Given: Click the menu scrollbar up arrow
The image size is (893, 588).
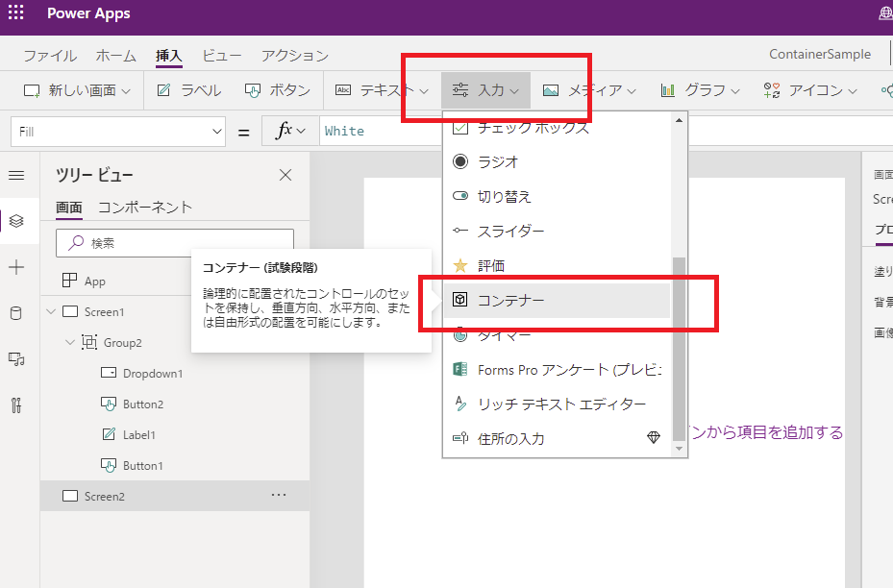Looking at the screenshot, I should (679, 120).
